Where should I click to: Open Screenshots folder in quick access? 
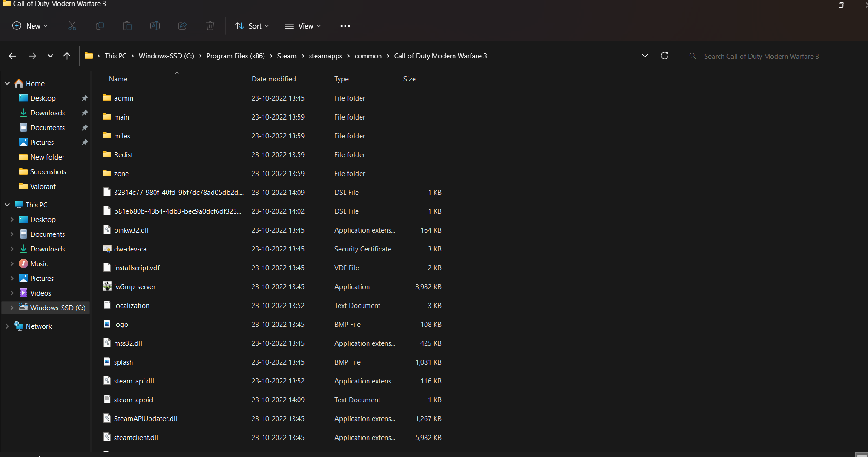click(48, 171)
